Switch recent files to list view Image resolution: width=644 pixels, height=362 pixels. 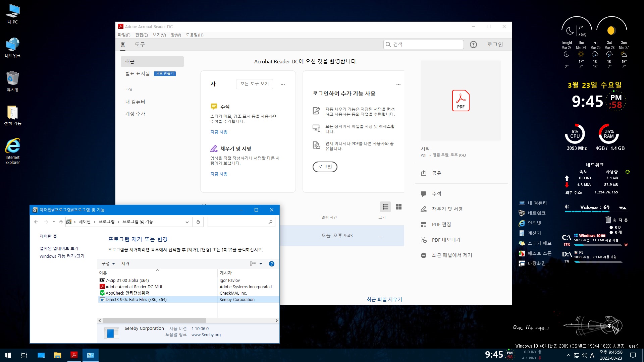pos(385,207)
